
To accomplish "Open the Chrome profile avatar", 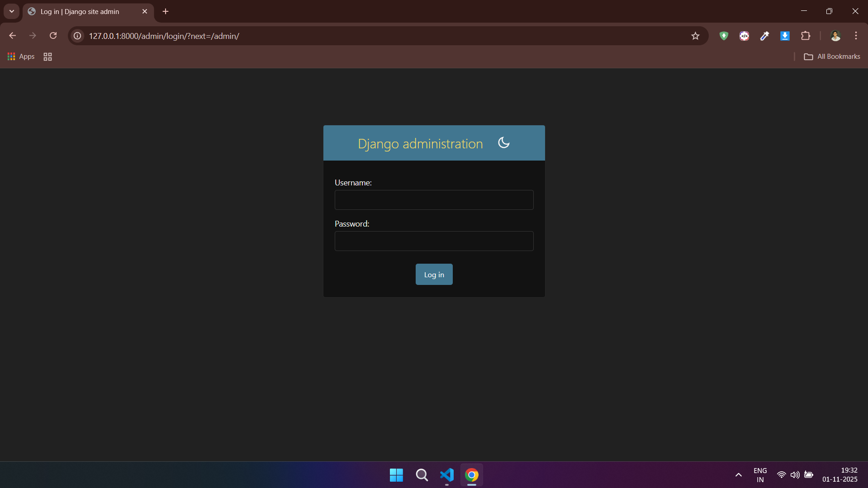I will (835, 36).
